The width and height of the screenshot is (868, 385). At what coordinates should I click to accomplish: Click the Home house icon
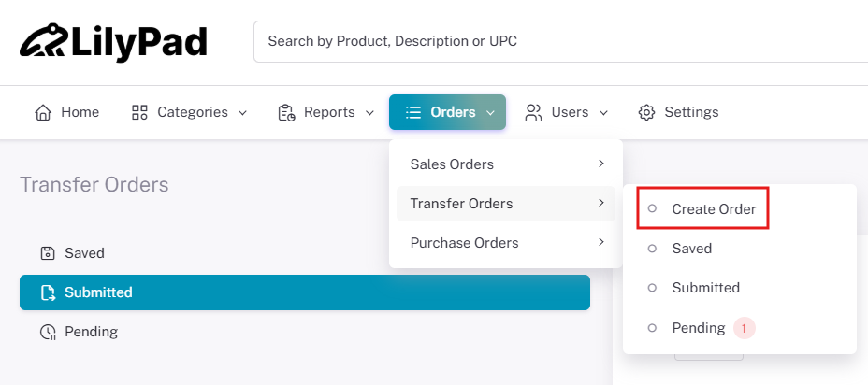[43, 112]
